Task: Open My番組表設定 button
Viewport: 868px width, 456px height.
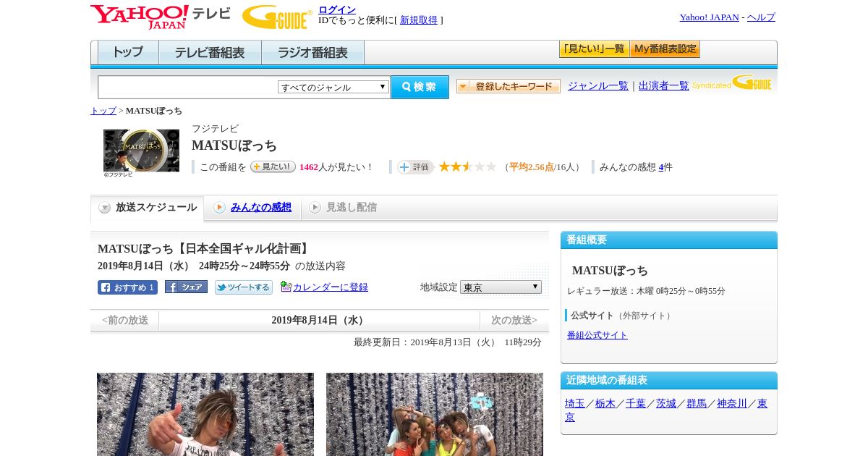Action: point(665,49)
